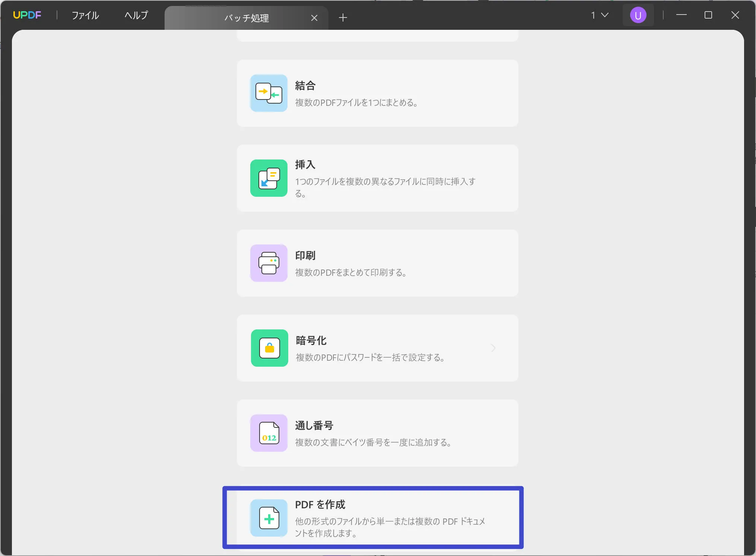Open the 通し番号 batch card title
756x556 pixels.
pyautogui.click(x=314, y=426)
